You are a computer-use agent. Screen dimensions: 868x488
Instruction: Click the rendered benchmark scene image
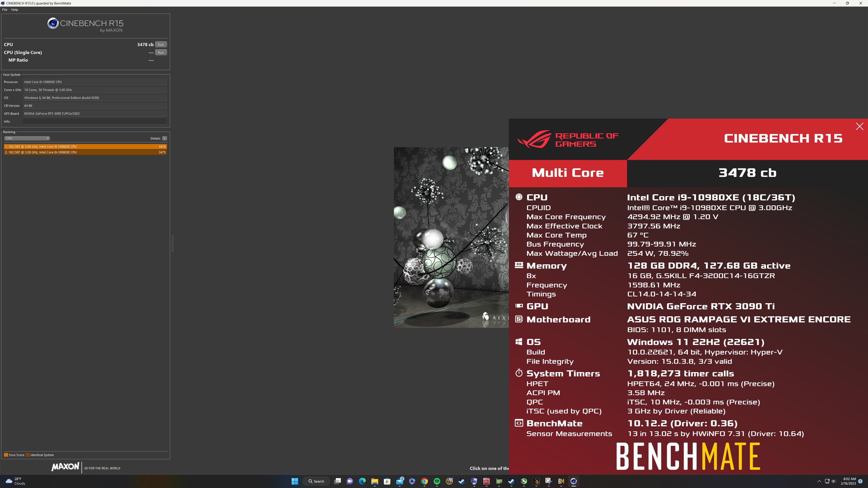pos(451,237)
